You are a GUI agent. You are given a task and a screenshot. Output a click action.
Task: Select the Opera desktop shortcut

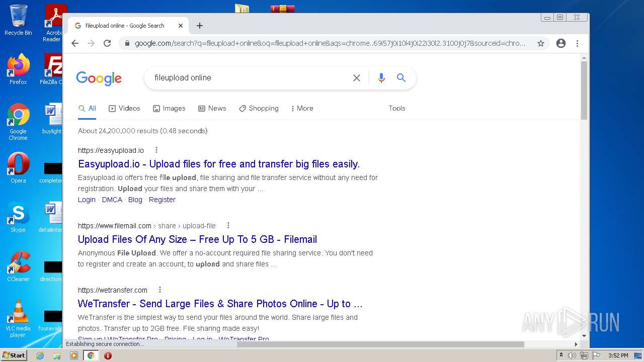tap(18, 168)
